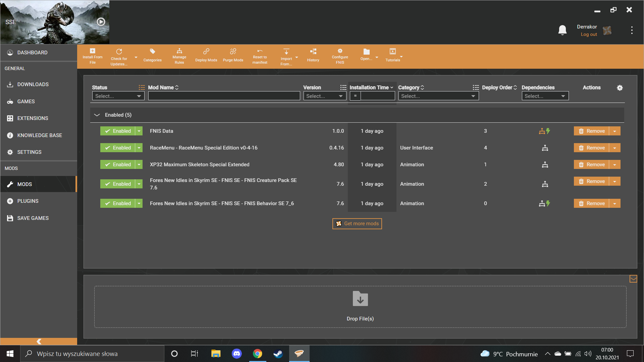
Task: Open Remove options arrow for XP32 Skeleton
Action: click(x=615, y=165)
